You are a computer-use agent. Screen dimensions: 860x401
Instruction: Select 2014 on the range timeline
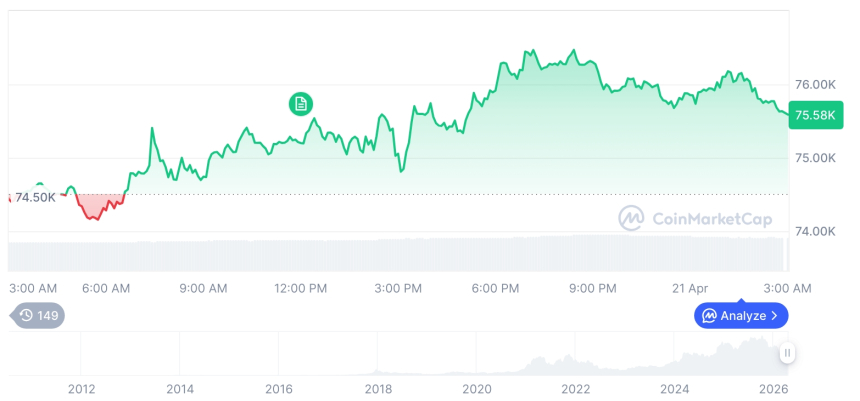180,389
